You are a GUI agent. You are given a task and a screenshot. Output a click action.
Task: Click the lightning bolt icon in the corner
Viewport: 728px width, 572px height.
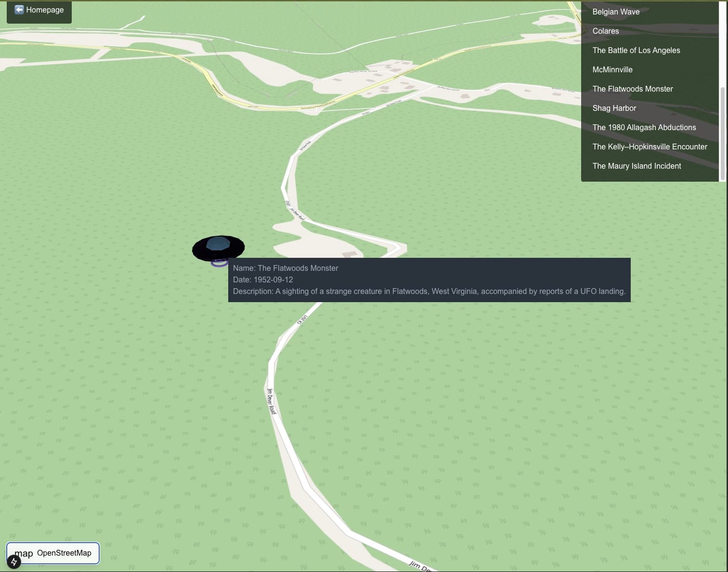click(x=14, y=562)
